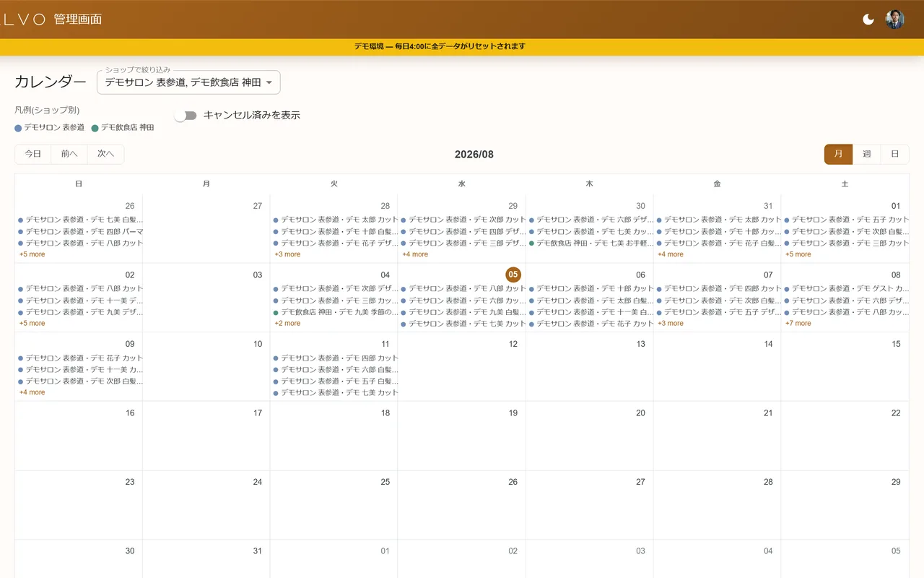This screenshot has width=924, height=578.
Task: Open デモ 五子 白髪 event on August 11
Action: point(335,381)
